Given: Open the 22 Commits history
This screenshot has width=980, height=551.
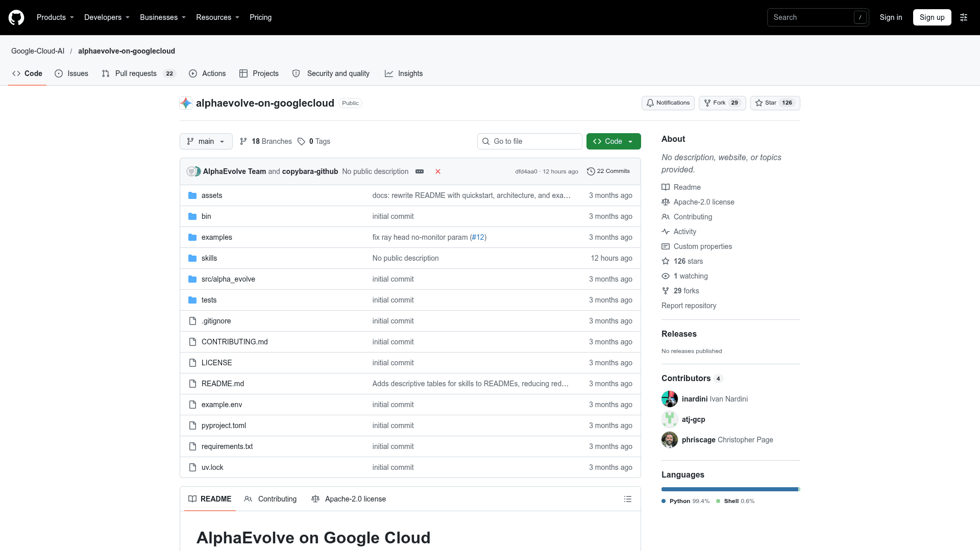Looking at the screenshot, I should click(608, 171).
